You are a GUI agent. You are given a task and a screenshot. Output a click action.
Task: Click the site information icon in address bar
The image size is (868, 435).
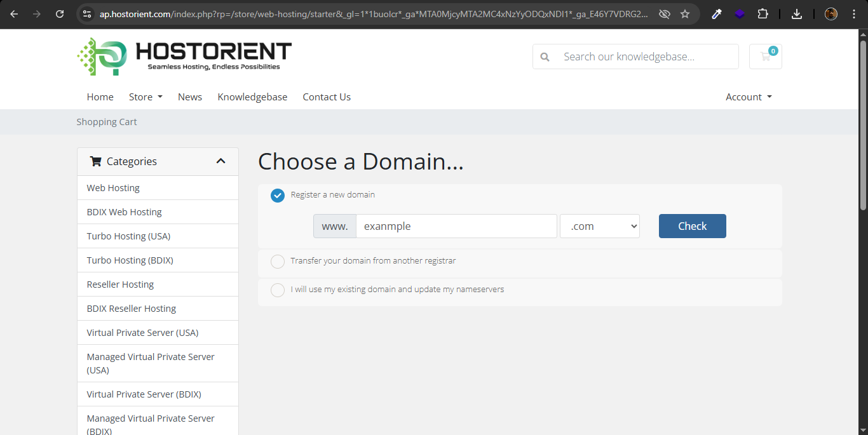click(x=88, y=14)
